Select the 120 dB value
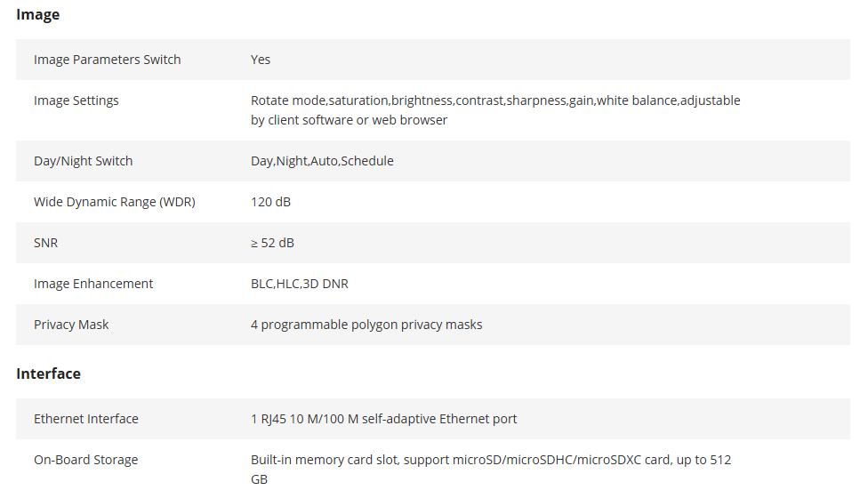 (x=270, y=202)
